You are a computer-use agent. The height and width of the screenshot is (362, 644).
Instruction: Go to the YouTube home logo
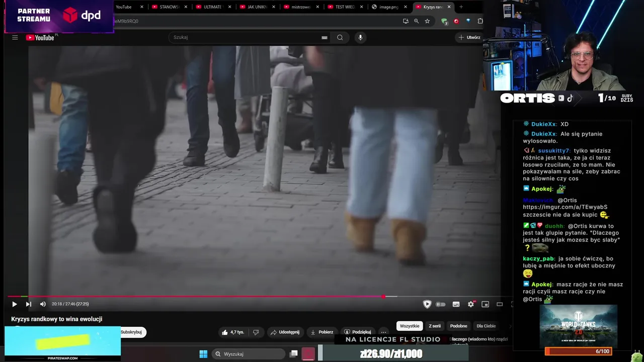click(40, 38)
